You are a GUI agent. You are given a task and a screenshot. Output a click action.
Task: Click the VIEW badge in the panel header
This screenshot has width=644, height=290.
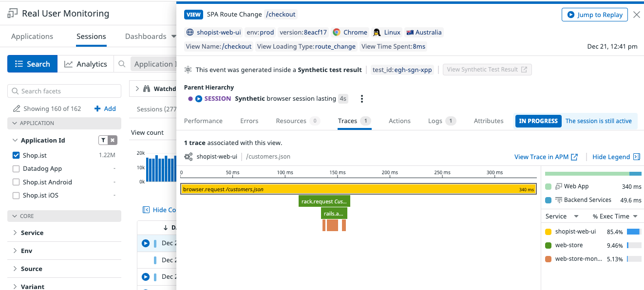tap(193, 15)
